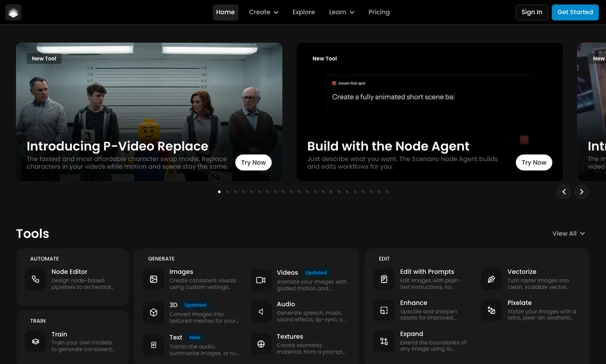
Task: Click the New Tool label on P-Video banner
Action: (x=44, y=59)
